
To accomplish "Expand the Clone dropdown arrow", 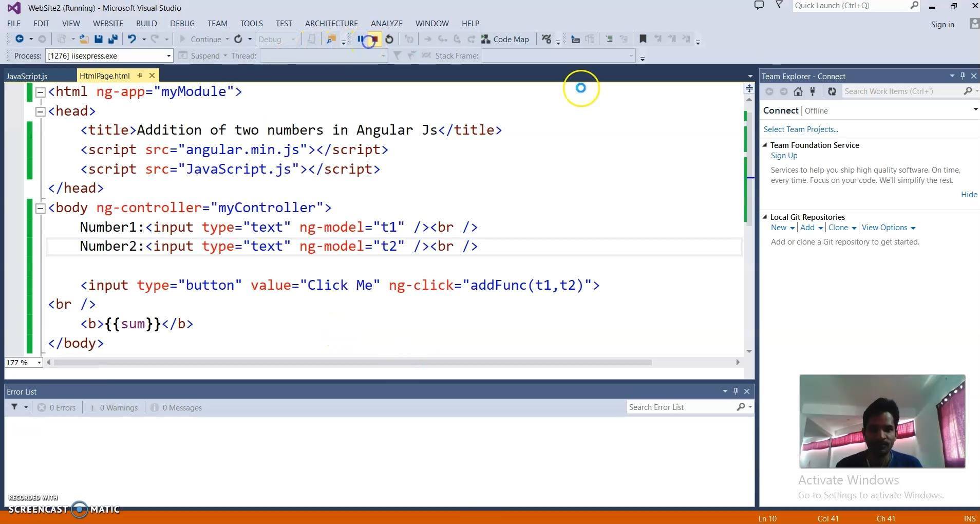I will [x=854, y=228].
